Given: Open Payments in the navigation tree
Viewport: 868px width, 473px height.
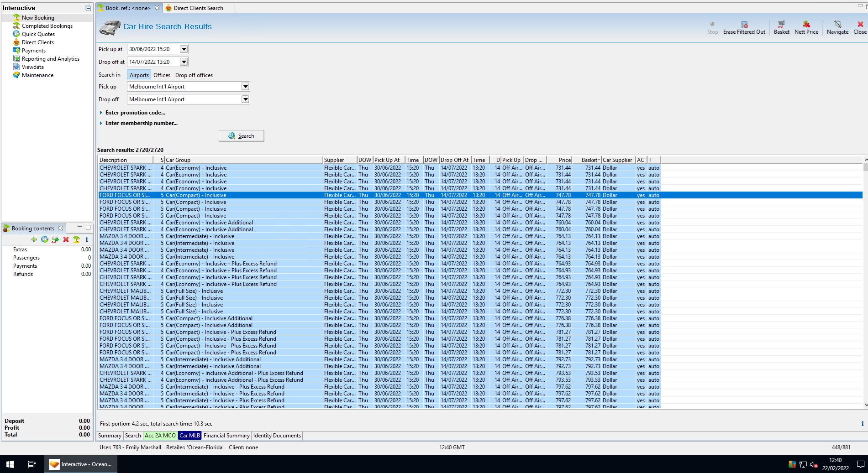Looking at the screenshot, I should coord(34,51).
